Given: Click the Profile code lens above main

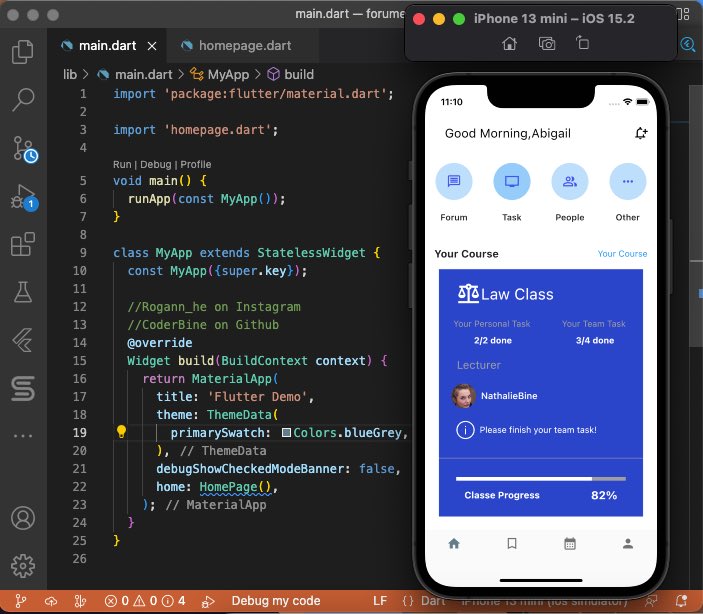Looking at the screenshot, I should [x=195, y=164].
